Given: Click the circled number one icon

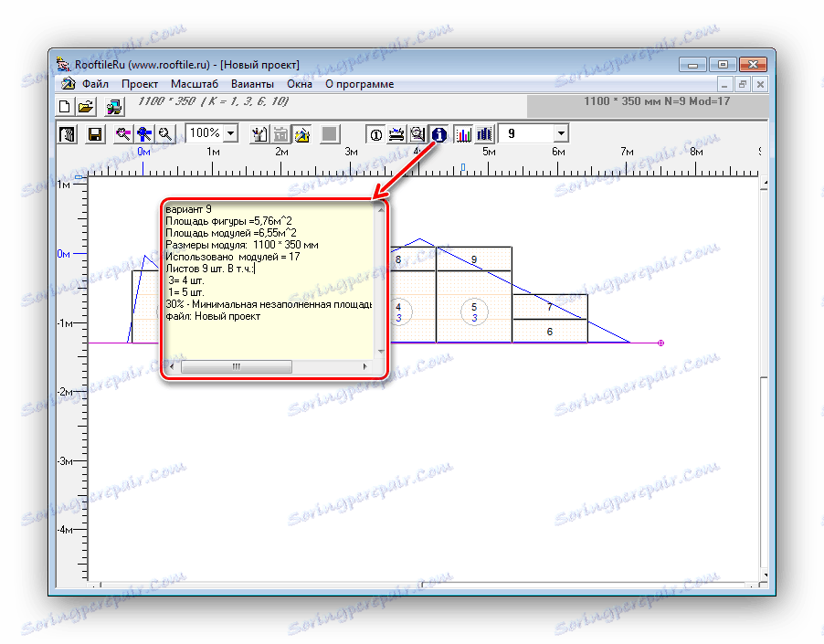Looking at the screenshot, I should (375, 135).
